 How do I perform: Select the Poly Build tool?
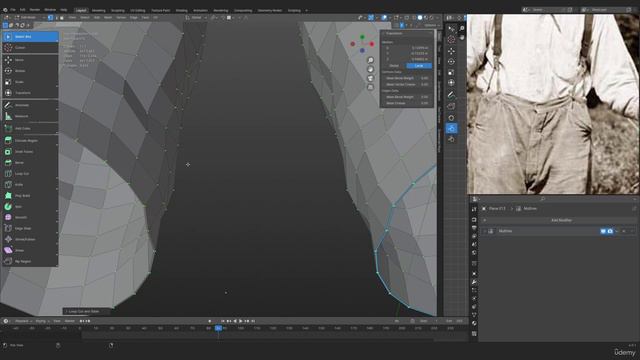pos(30,196)
